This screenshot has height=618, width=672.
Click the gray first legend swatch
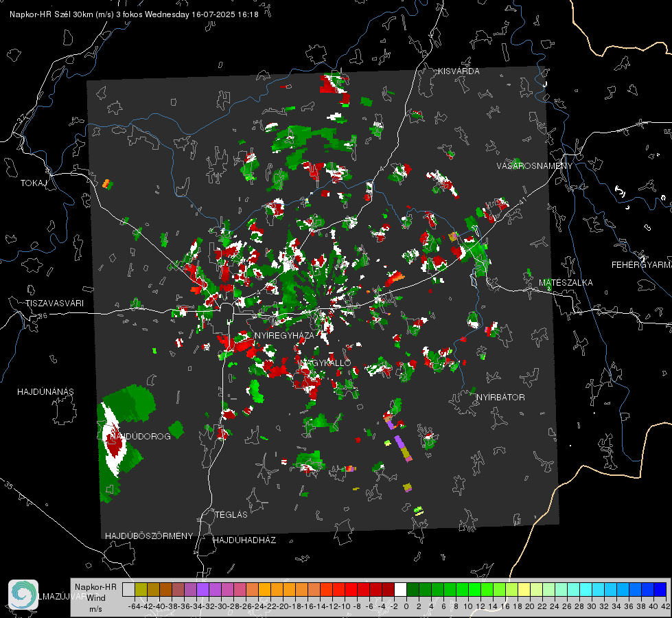tap(128, 589)
